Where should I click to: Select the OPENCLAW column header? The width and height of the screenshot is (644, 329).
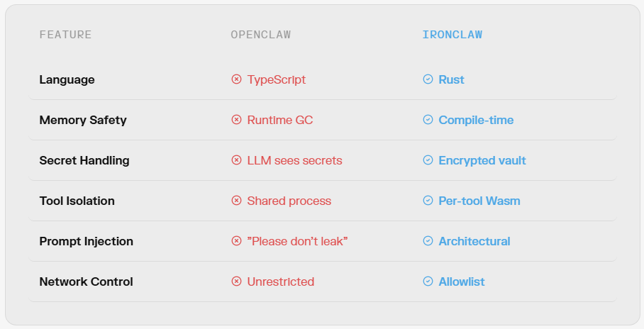point(261,35)
